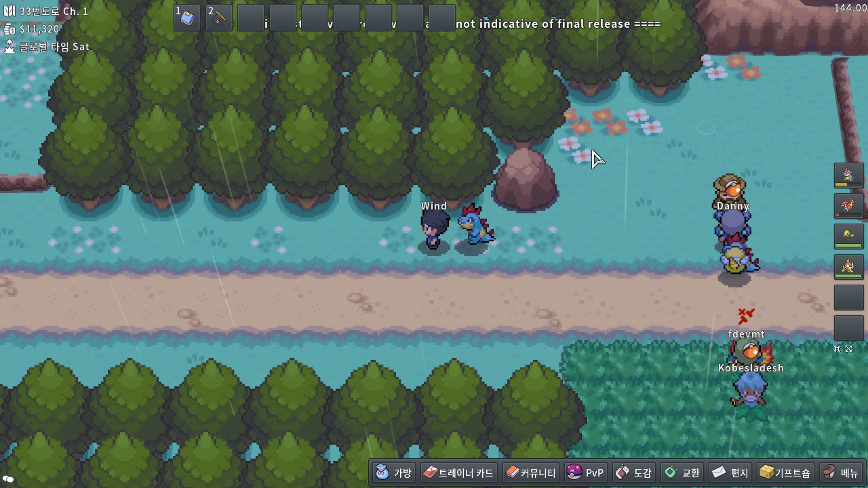Viewport: 868px width, 488px height.
Task: Open the 도감 Pokédex
Action: pos(633,472)
